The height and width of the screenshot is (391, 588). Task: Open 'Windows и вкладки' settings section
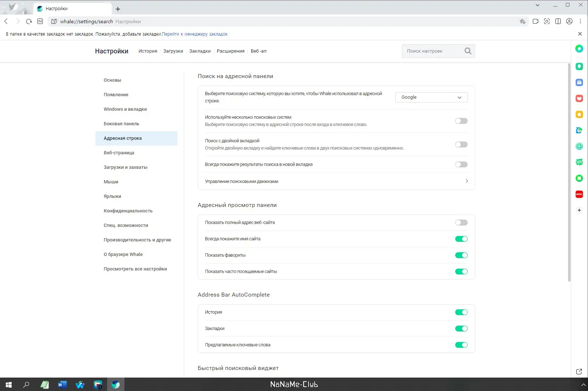[x=125, y=109]
